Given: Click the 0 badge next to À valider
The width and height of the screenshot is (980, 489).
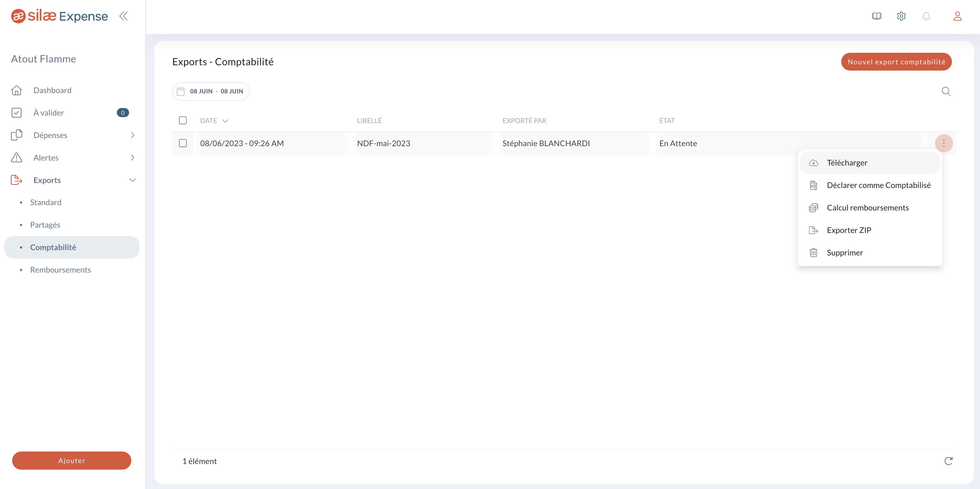Looking at the screenshot, I should tap(122, 112).
